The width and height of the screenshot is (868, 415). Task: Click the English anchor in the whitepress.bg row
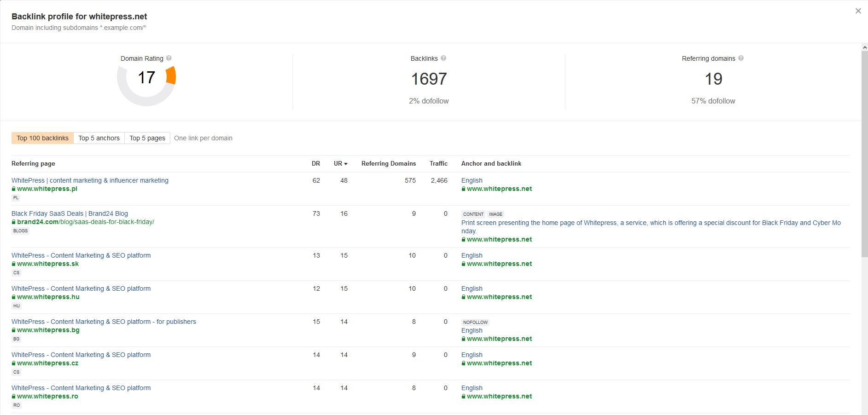[472, 330]
